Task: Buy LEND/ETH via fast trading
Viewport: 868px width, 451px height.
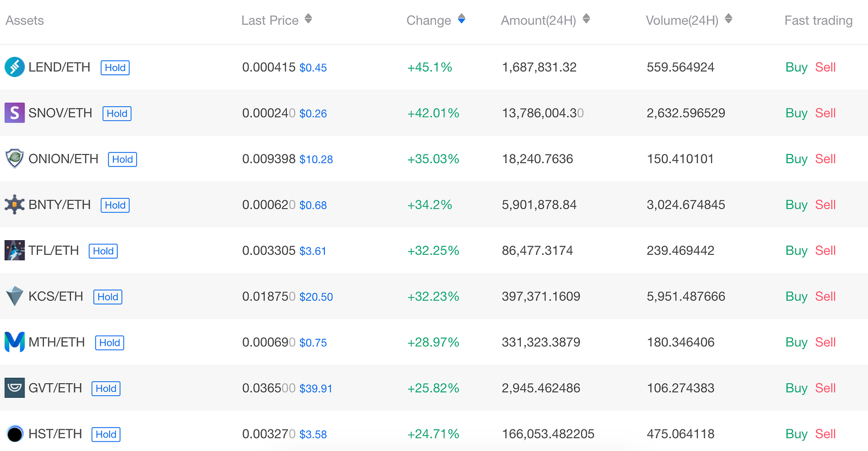Action: (796, 67)
